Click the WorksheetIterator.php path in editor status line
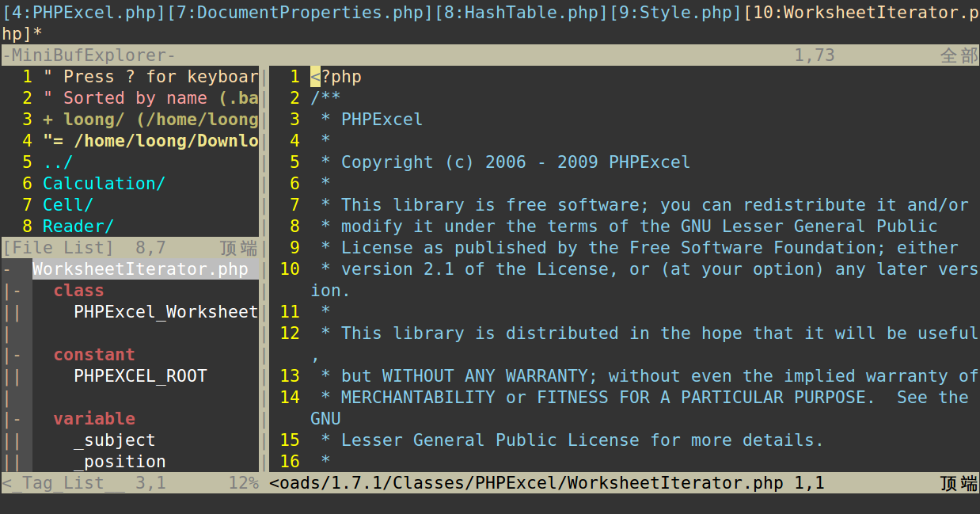980x514 pixels. 526,483
